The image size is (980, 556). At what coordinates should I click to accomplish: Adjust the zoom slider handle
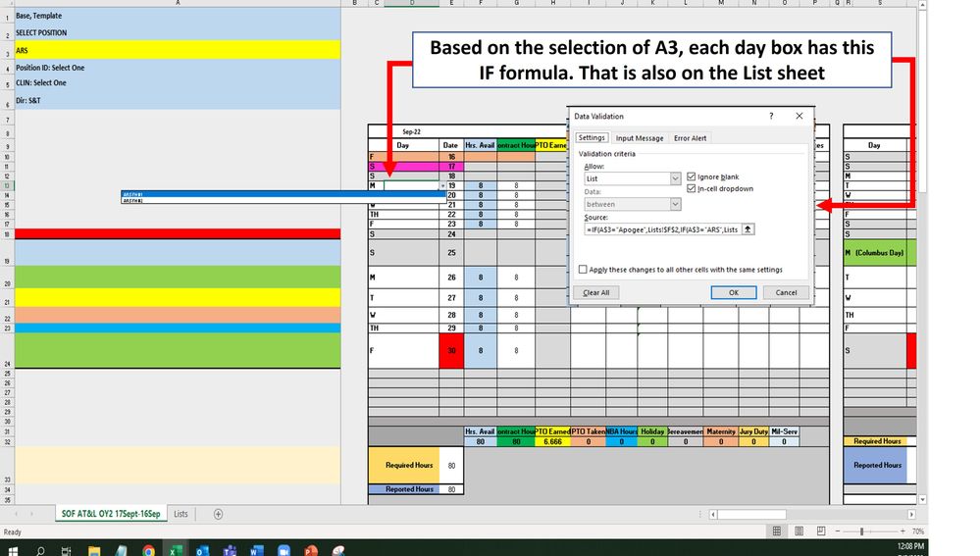[862, 531]
